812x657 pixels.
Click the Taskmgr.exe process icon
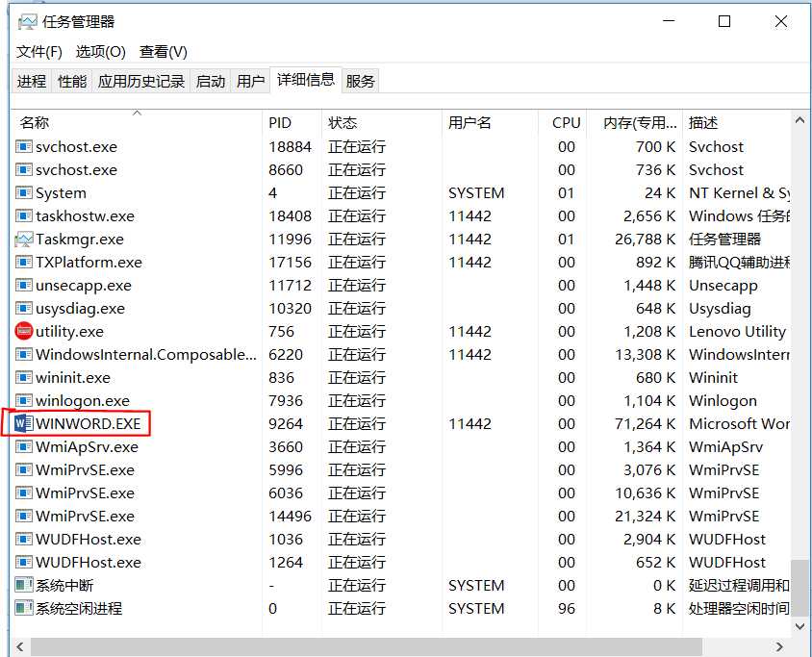[x=24, y=240]
